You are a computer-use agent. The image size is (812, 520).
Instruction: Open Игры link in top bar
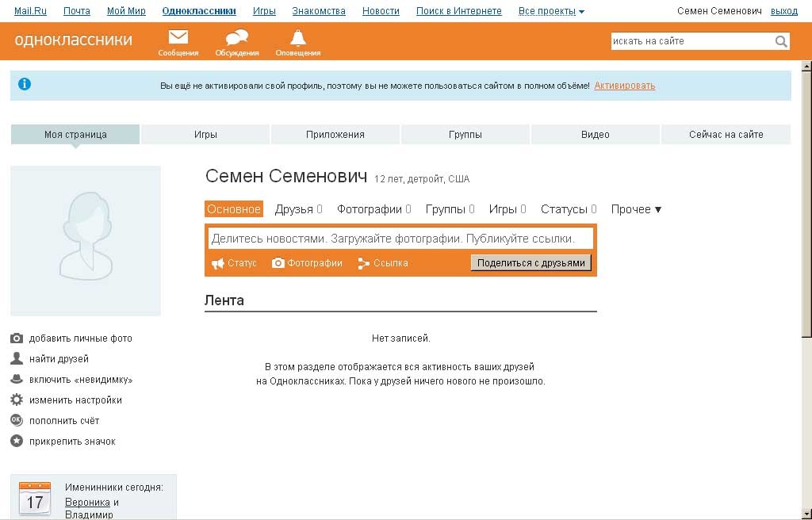264,11
